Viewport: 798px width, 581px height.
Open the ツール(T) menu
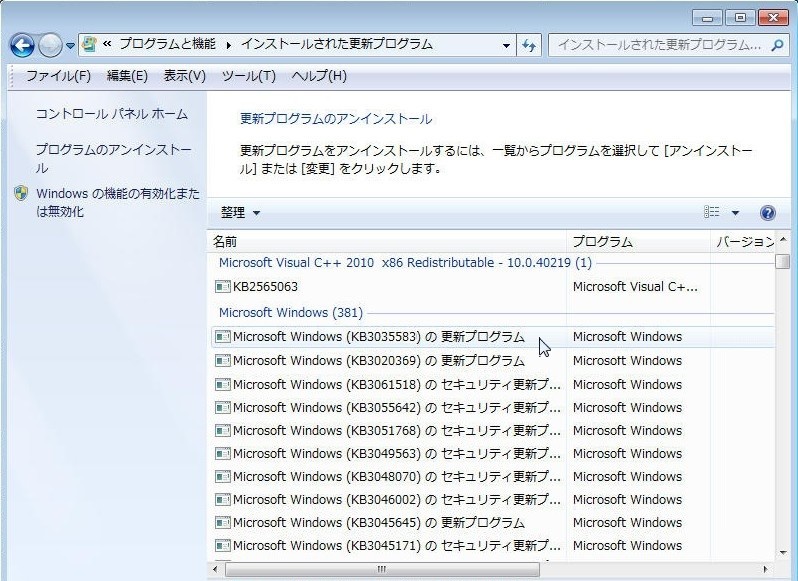248,76
